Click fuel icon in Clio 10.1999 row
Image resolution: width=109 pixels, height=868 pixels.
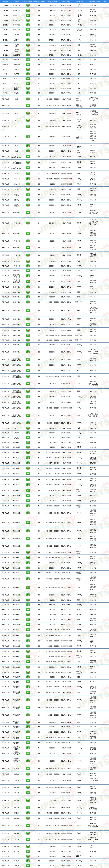point(28,106)
